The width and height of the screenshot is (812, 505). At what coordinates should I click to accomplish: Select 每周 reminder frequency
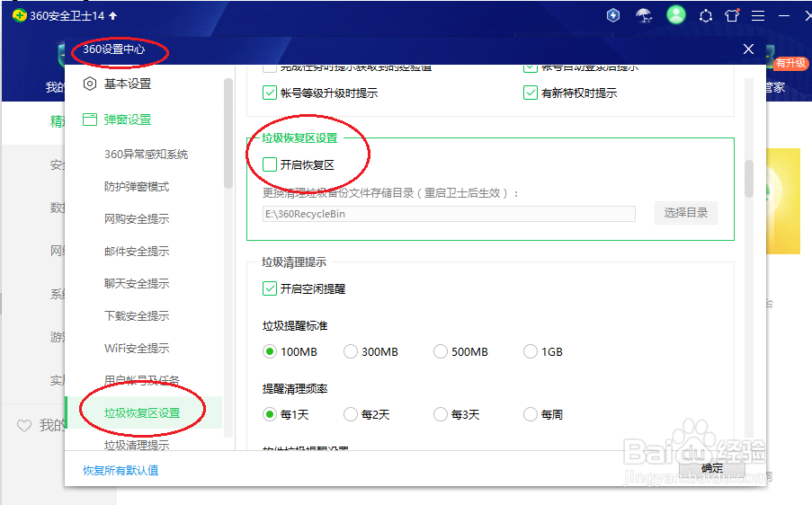point(530,414)
